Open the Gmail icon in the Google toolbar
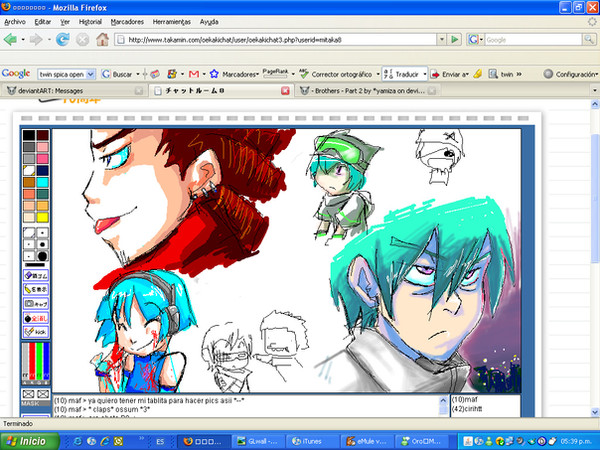The height and width of the screenshot is (450, 600). (194, 74)
